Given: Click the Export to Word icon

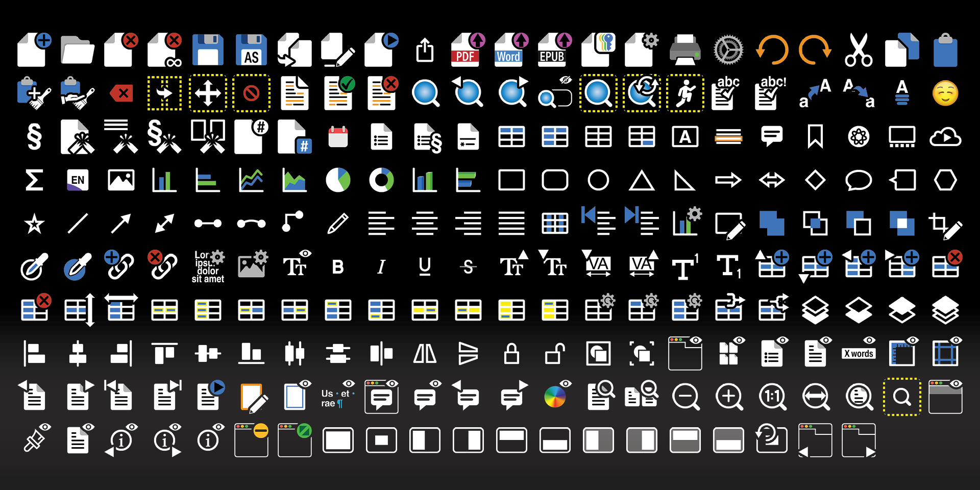Looking at the screenshot, I should (511, 50).
